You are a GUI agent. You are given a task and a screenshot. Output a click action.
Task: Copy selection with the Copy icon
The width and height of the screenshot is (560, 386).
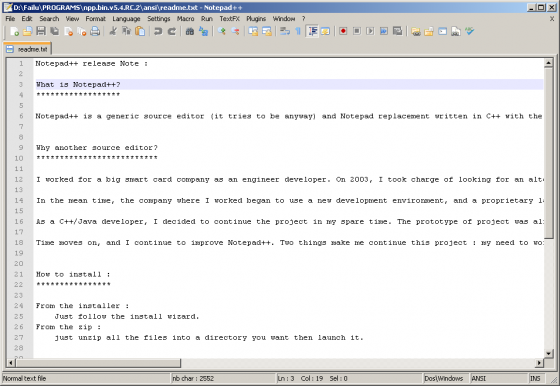tap(126, 31)
